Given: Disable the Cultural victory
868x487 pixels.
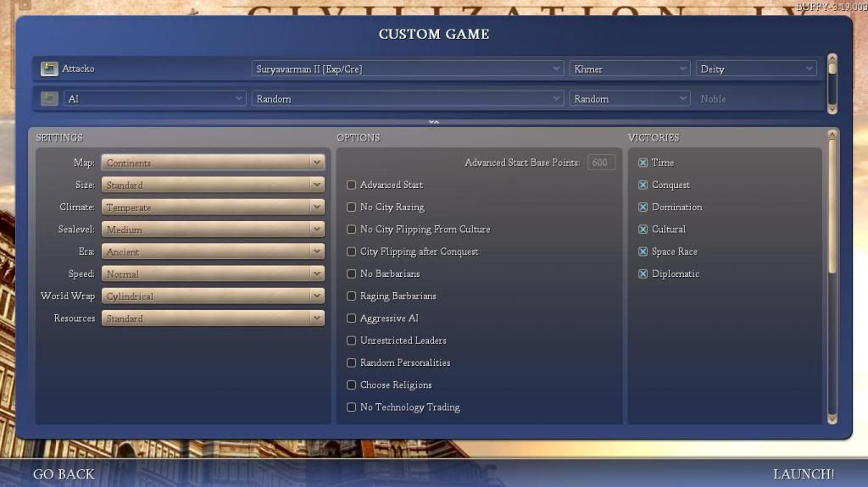Looking at the screenshot, I should [x=643, y=230].
